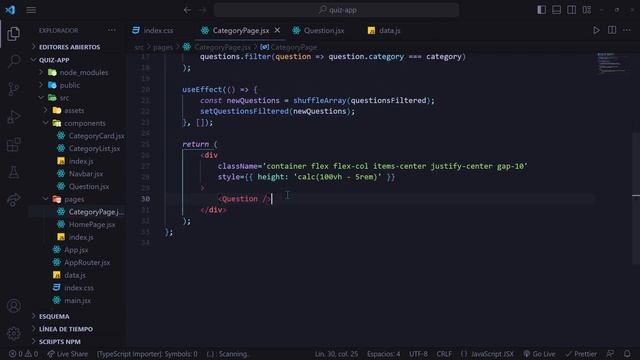Expand the node_modules folder
The width and height of the screenshot is (640, 360).
pyautogui.click(x=83, y=73)
